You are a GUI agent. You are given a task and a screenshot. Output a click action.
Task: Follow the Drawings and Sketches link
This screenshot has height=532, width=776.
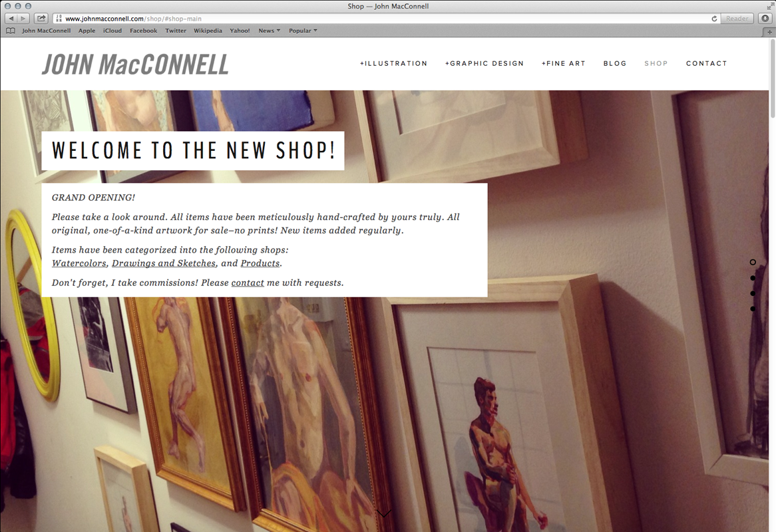164,263
